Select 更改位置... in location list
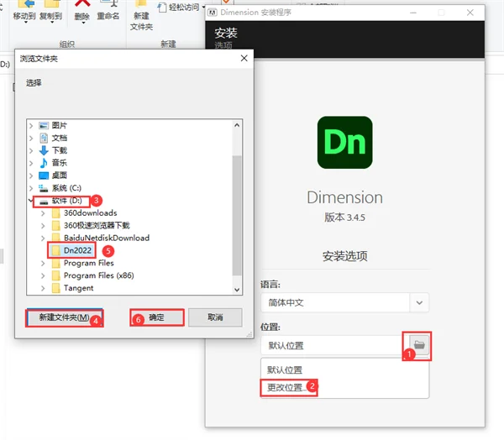504x440 pixels. click(x=285, y=388)
